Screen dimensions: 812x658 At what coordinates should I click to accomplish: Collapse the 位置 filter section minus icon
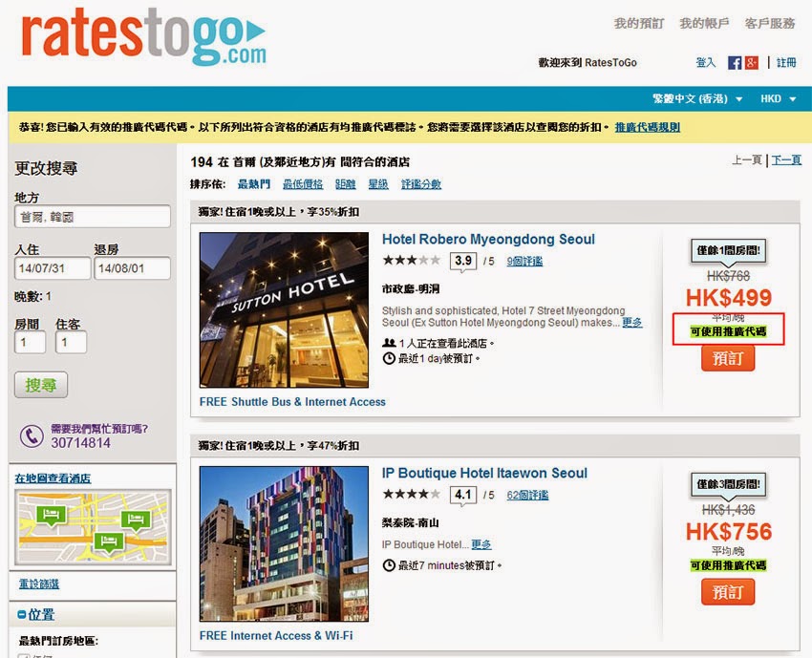tap(22, 614)
